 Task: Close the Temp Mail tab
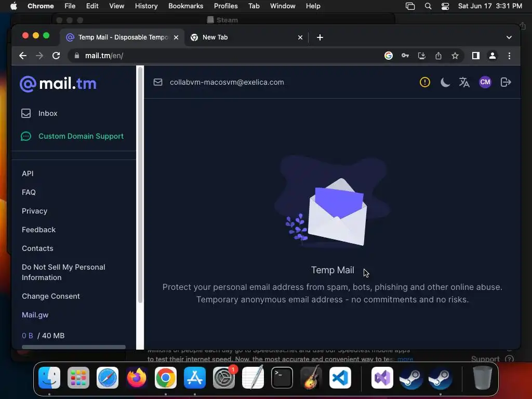click(x=176, y=37)
